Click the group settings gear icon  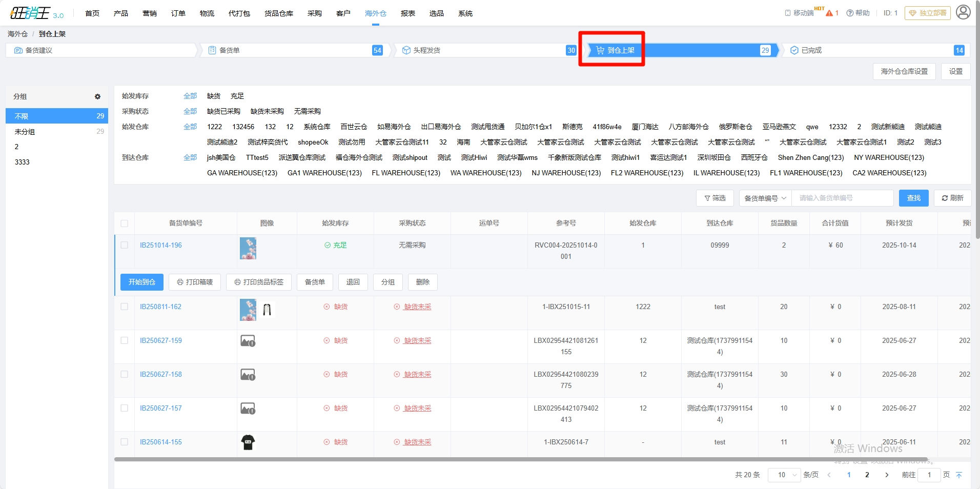coord(97,96)
